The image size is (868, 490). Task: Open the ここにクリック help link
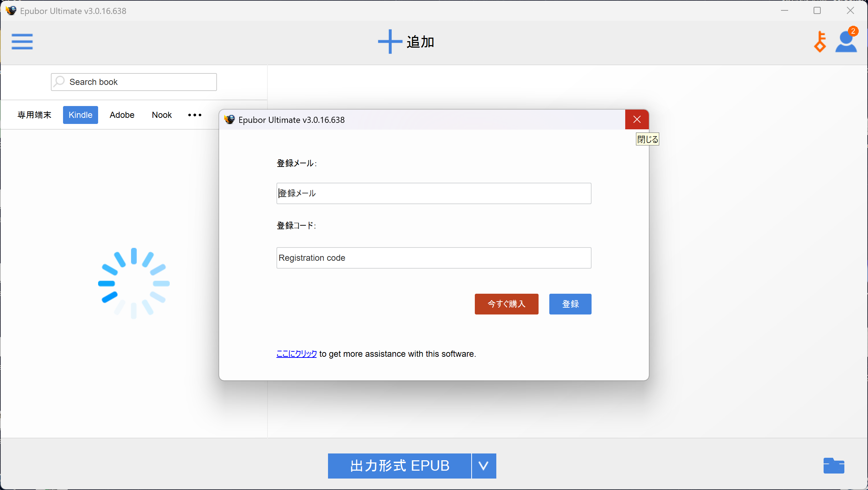pos(296,354)
